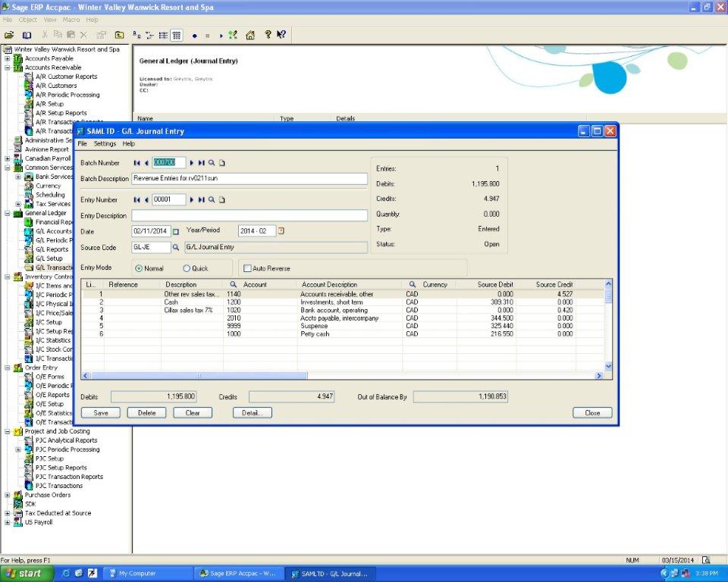This screenshot has width=728, height=582.
Task: Collapse the Common Services tree node
Action: tap(8, 167)
